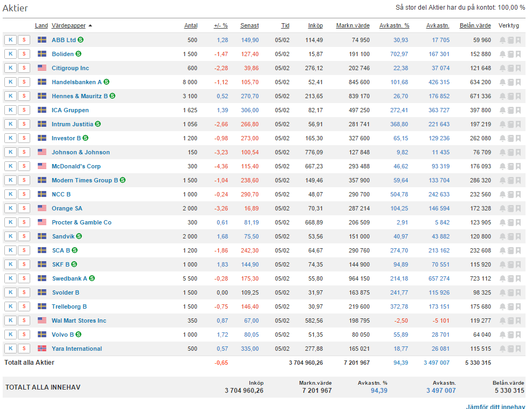532x409 pixels.
Task: Open the notes icon for Boliden
Action: 510,54
